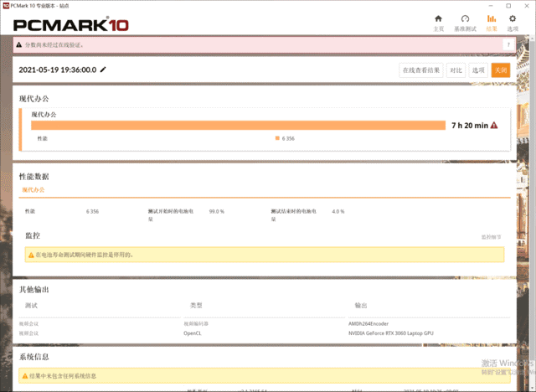The image size is (536, 392).
Task: Click the 监控 section heading
Action: coord(33,235)
